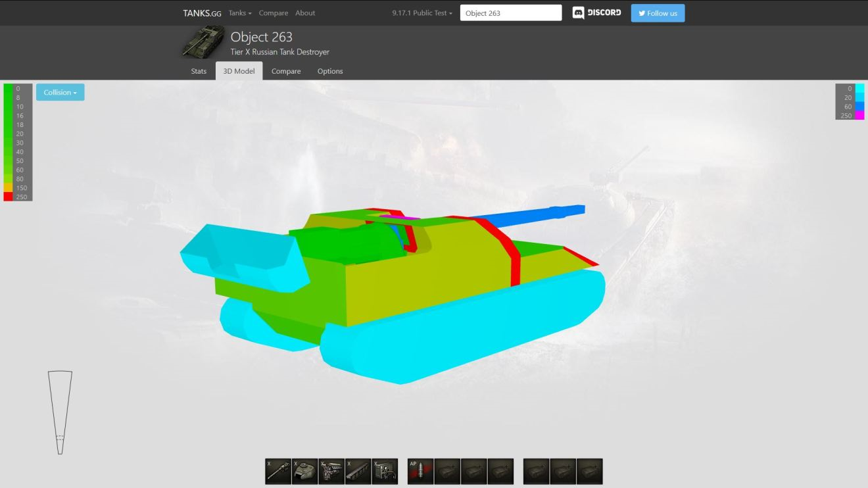868x488 pixels.
Task: Click the red 250 armor legend swatch
Action: pos(8,197)
